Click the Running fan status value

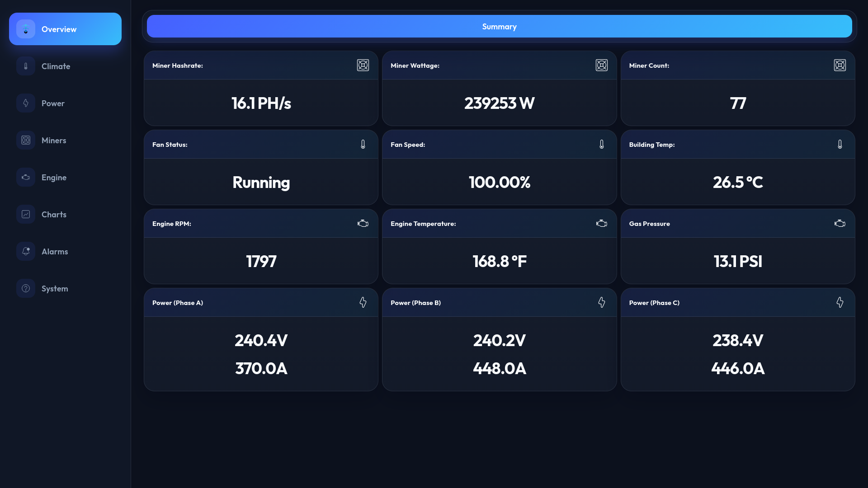pos(261,183)
